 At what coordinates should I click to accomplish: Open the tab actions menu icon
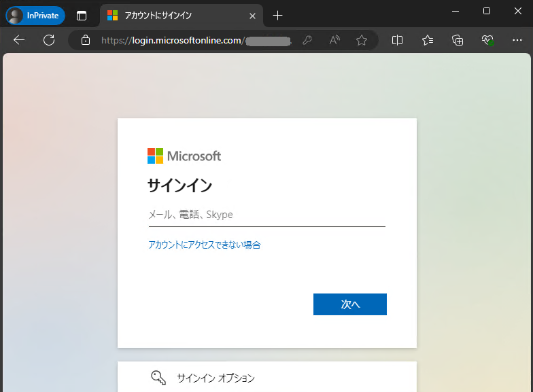(82, 16)
